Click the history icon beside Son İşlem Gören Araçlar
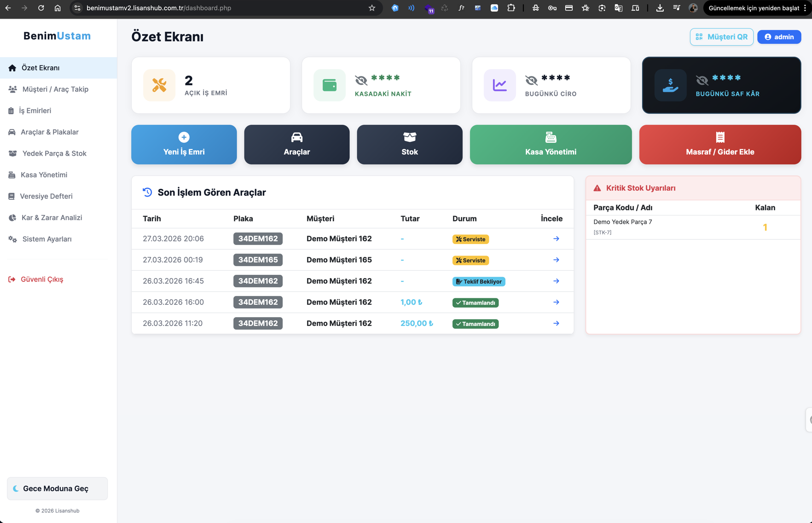The height and width of the screenshot is (523, 812). click(147, 192)
